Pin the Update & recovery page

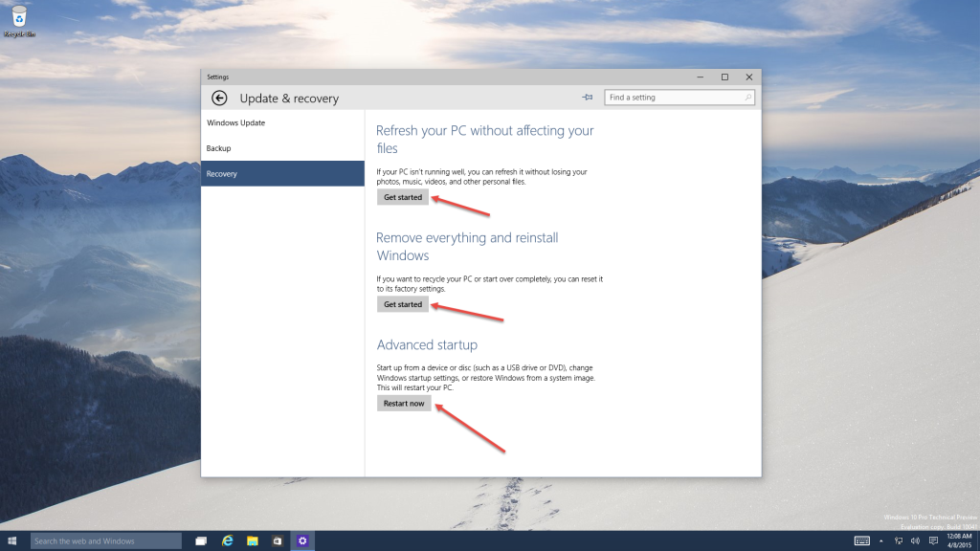587,98
